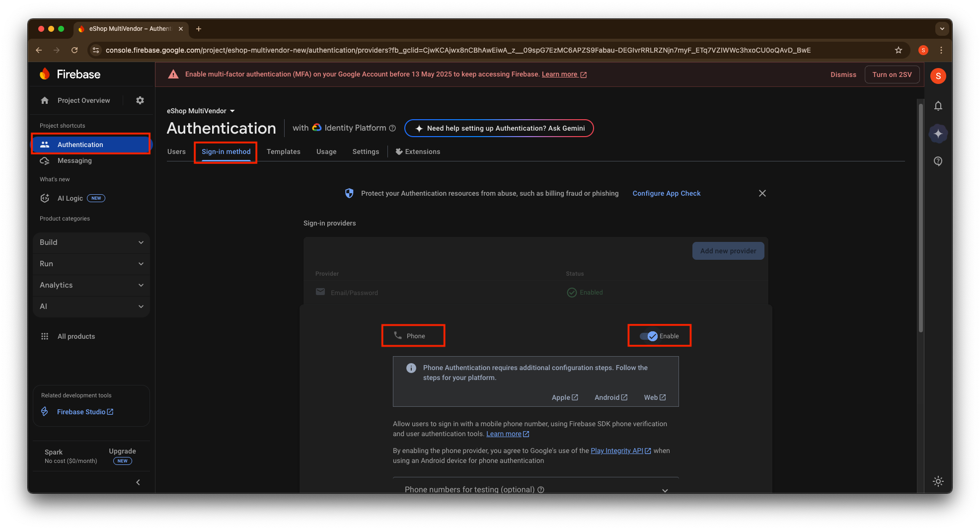Screen dimensions: 980x530
Task: Click Chrome profile avatar in toolbar
Action: [923, 50]
